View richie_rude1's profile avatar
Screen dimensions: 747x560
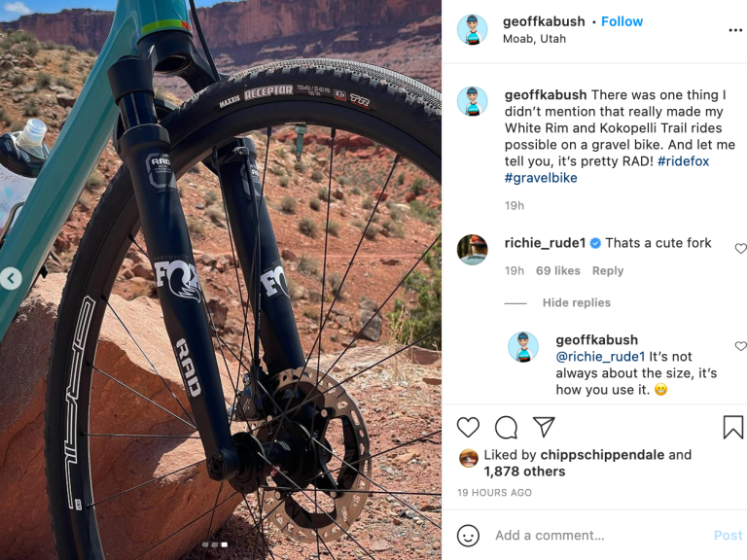point(472,250)
